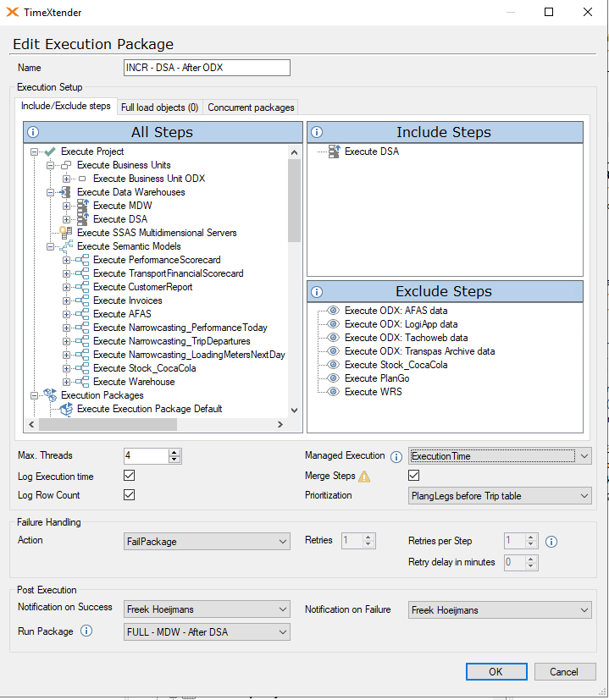609x700 pixels.
Task: Expand the Execute MDW node
Action: point(67,207)
